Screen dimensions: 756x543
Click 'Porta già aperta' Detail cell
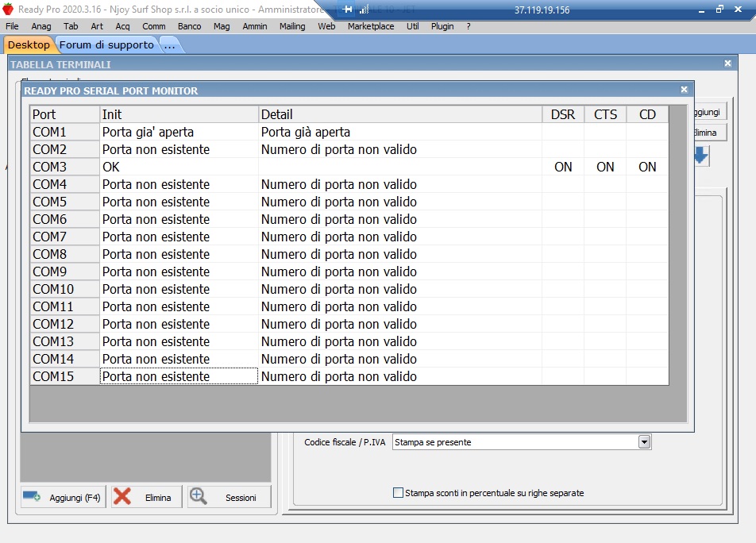pos(400,132)
